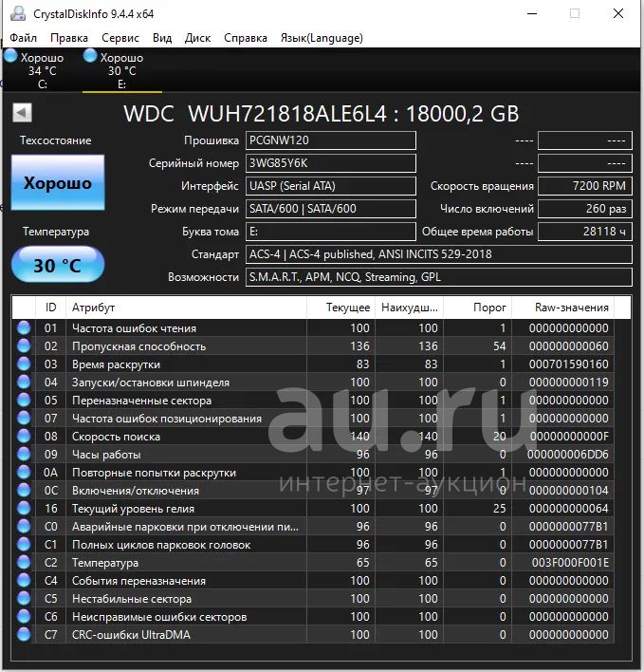Open the Язык(Language) menu
The image size is (644, 672).
(x=322, y=38)
